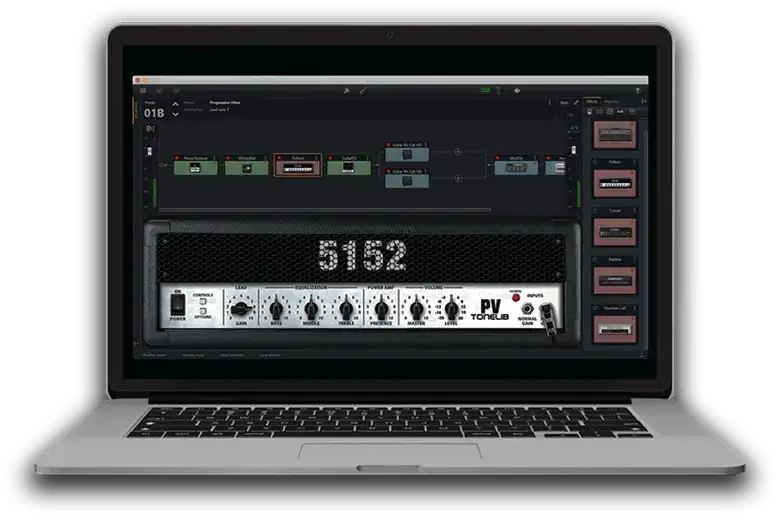This screenshot has height=519, width=780.
Task: Click the 01B preset number
Action: 154,113
